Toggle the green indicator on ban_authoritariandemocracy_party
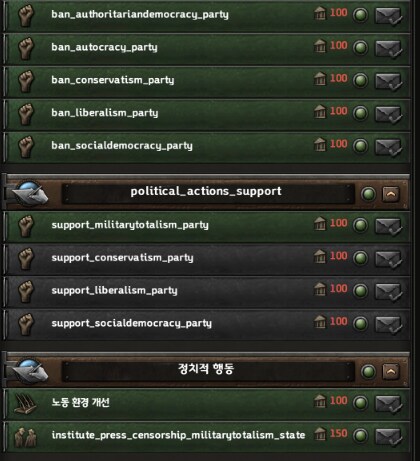Viewport: 420px width, 461px height. (360, 15)
